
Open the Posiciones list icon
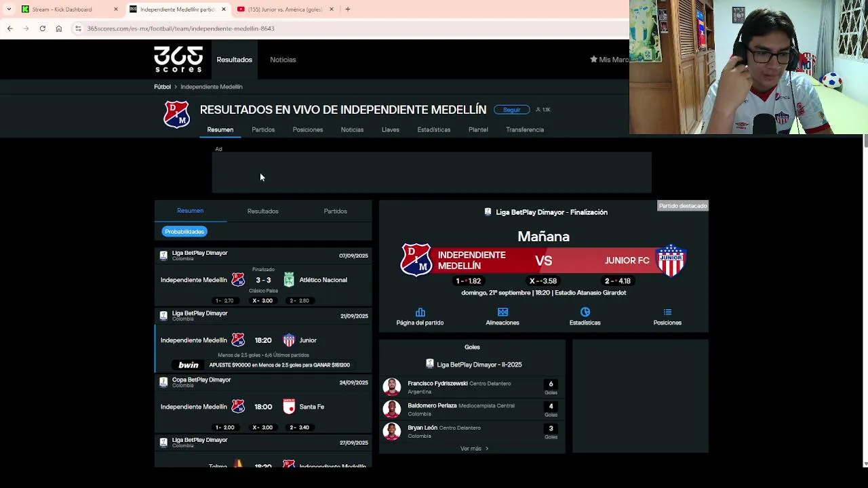(x=667, y=312)
